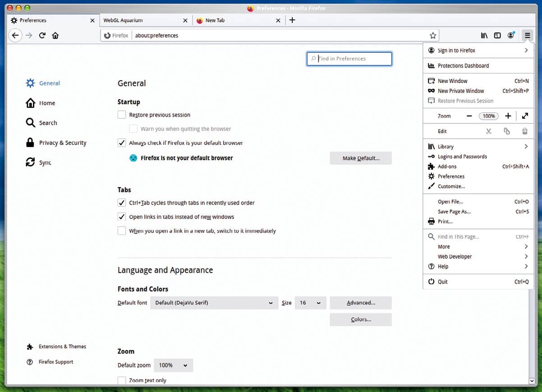Toggle the sidebar view icon

497,35
